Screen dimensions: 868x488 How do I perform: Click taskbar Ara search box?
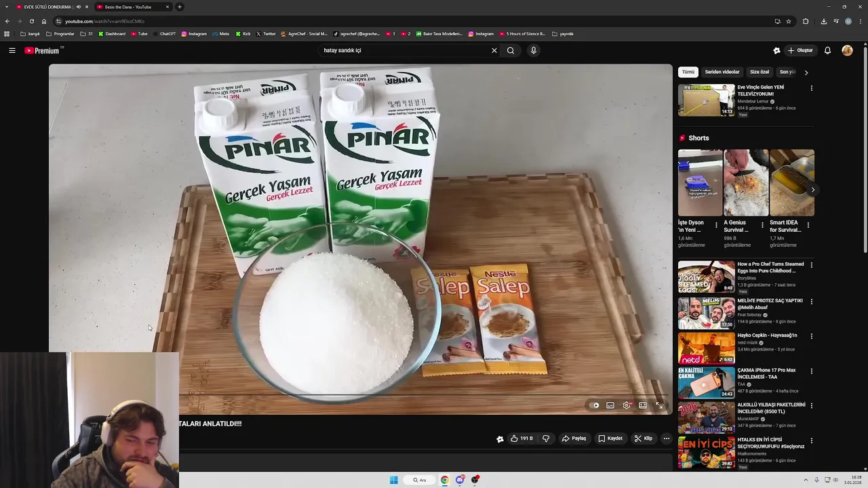coord(419,480)
